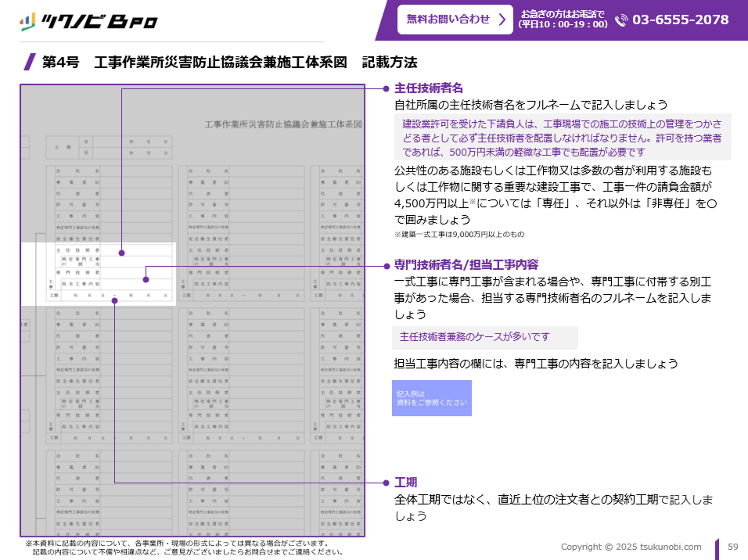This screenshot has width=748, height=560.
Task: Click the disclaimer ※本資料に記載の内容について
Action: tap(184, 547)
